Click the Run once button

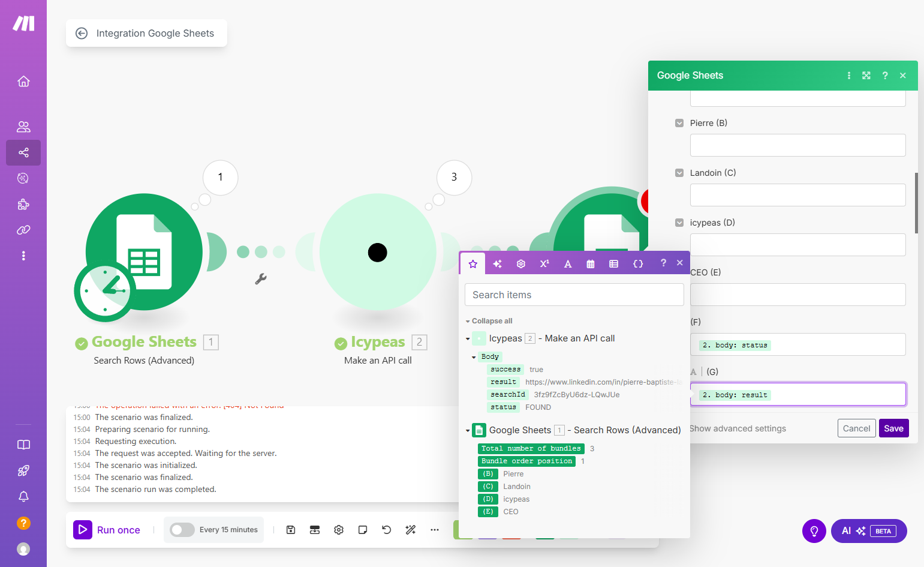tap(107, 530)
